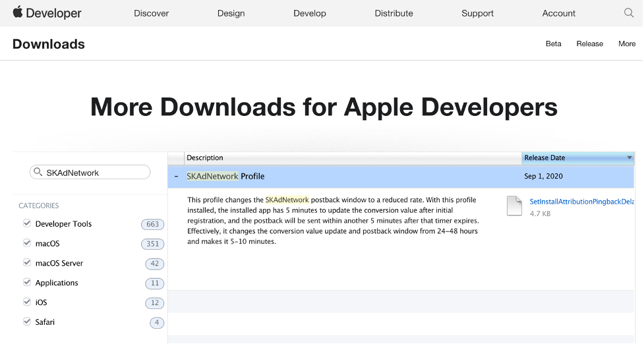Uncheck the Developer Tools category
The width and height of the screenshot is (644, 344).
pos(27,223)
